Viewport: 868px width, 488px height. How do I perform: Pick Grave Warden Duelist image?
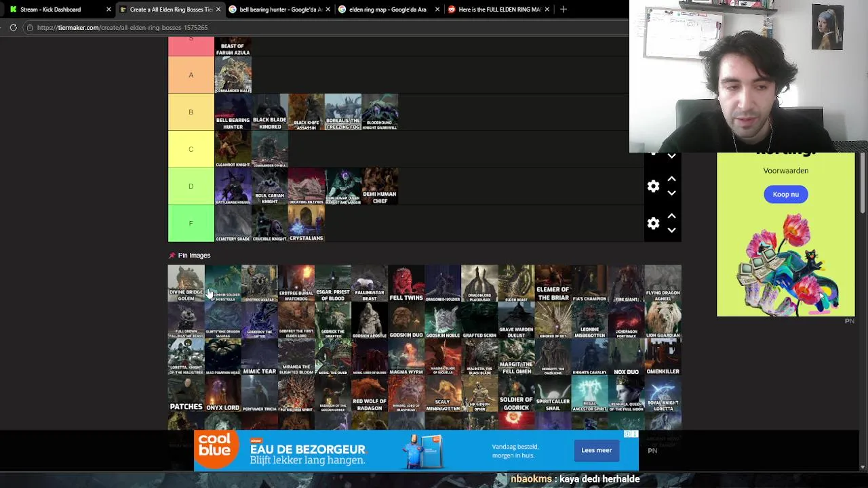point(516,320)
